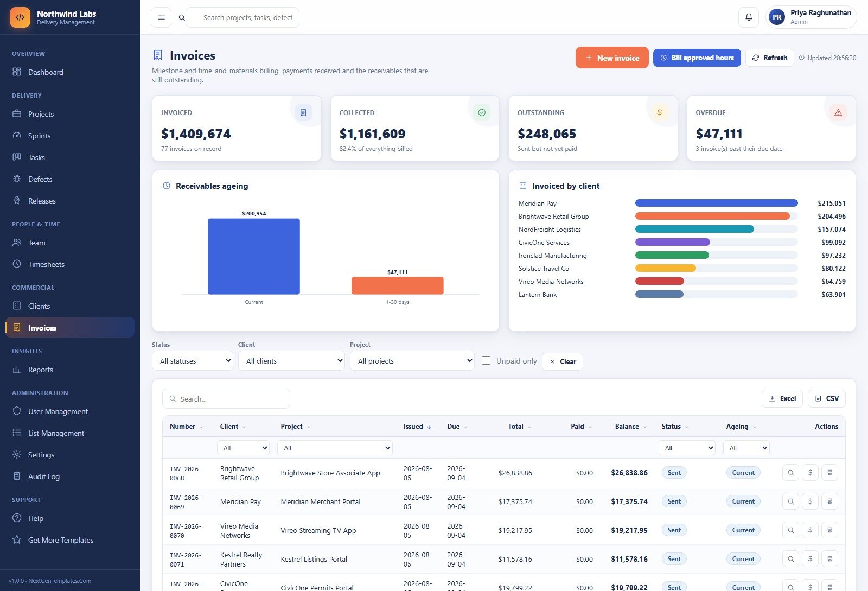Print invoice INV-2026-0068 icon

[829, 473]
